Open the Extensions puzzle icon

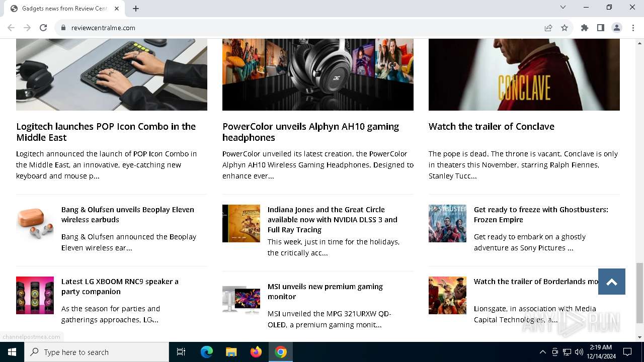[x=585, y=28]
